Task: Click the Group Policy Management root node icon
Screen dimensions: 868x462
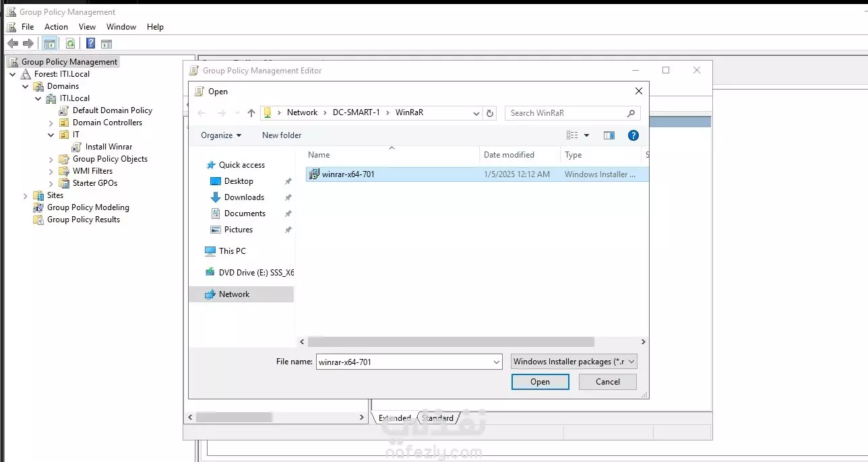Action: coord(13,62)
